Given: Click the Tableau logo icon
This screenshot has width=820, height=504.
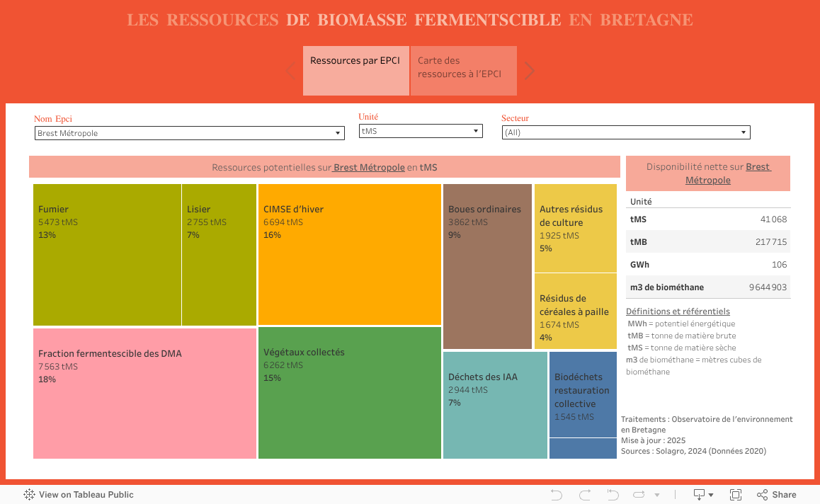Looking at the screenshot, I should (29, 495).
